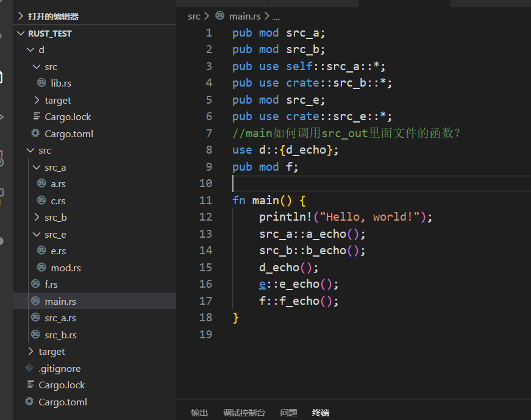Click the src_a.rs file icon
Screen dimensions: 531x420
(34, 318)
